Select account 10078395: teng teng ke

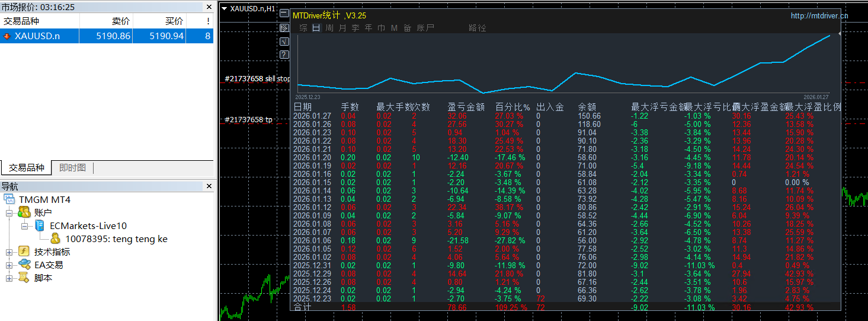tap(116, 239)
